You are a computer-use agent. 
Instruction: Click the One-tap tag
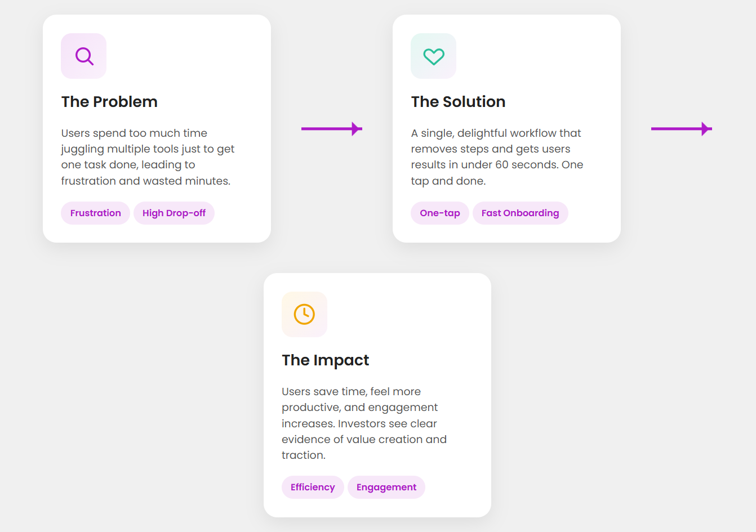(440, 213)
